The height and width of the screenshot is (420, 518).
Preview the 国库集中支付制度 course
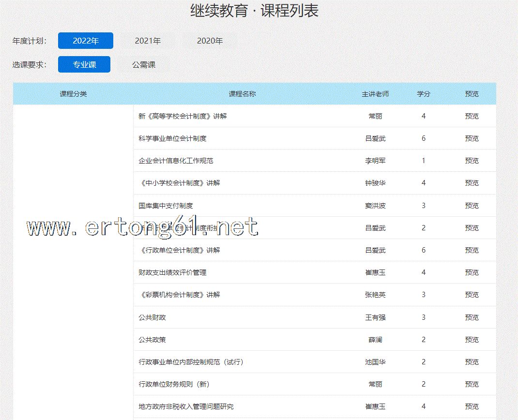point(472,206)
